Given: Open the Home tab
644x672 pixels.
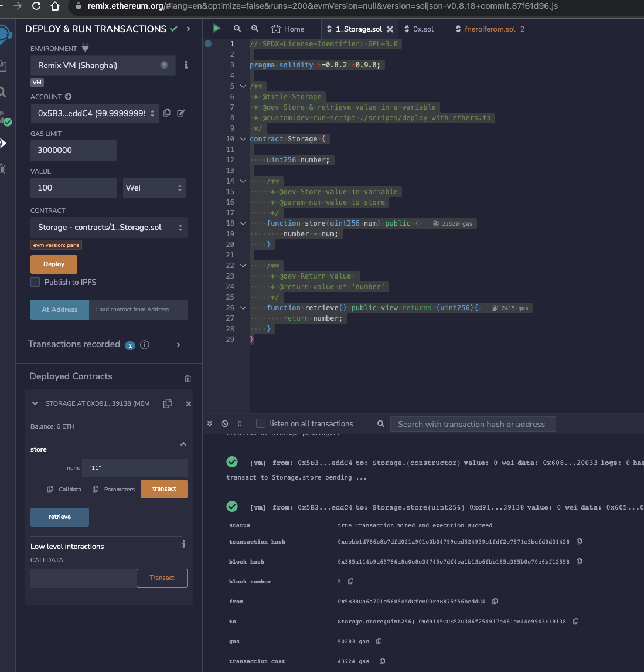Looking at the screenshot, I should [x=288, y=29].
